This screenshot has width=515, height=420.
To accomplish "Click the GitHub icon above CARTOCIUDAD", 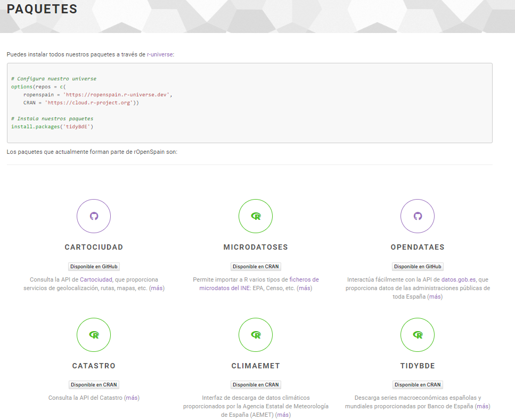I will (x=94, y=216).
